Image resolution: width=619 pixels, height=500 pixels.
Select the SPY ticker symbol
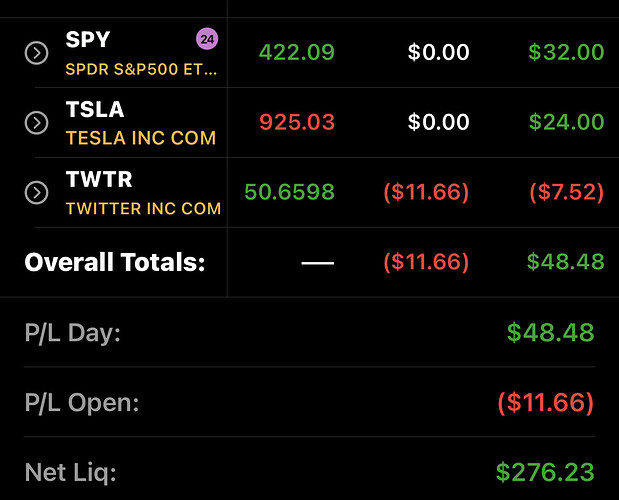[88, 39]
